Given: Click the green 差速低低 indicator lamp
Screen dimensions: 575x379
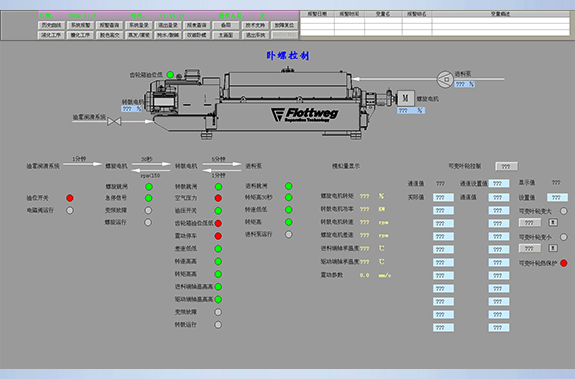Looking at the screenshot, I should point(218,249).
